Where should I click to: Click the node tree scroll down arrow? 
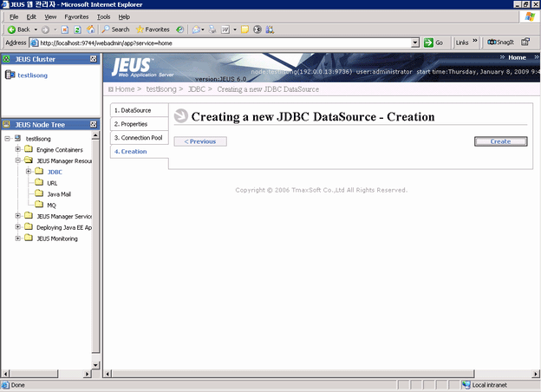(95, 365)
